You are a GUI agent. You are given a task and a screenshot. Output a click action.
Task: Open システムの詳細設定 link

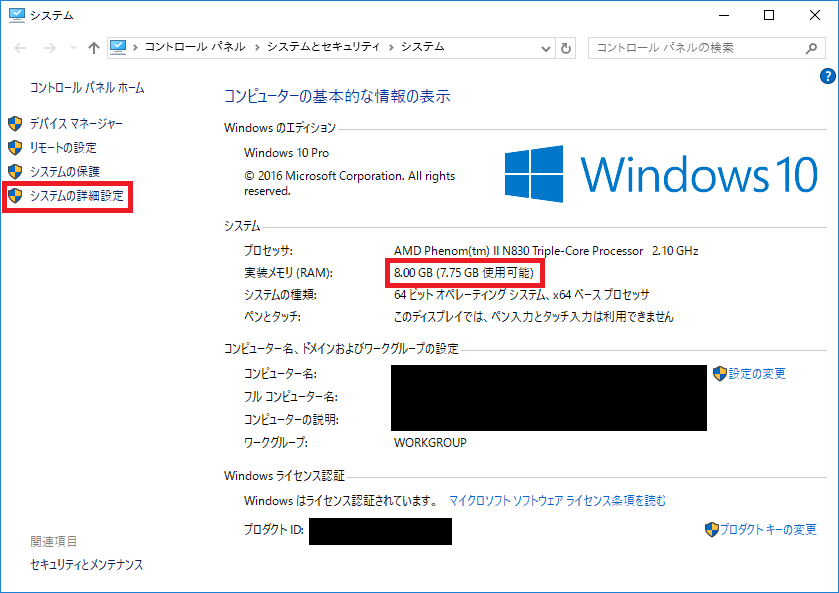pos(77,196)
